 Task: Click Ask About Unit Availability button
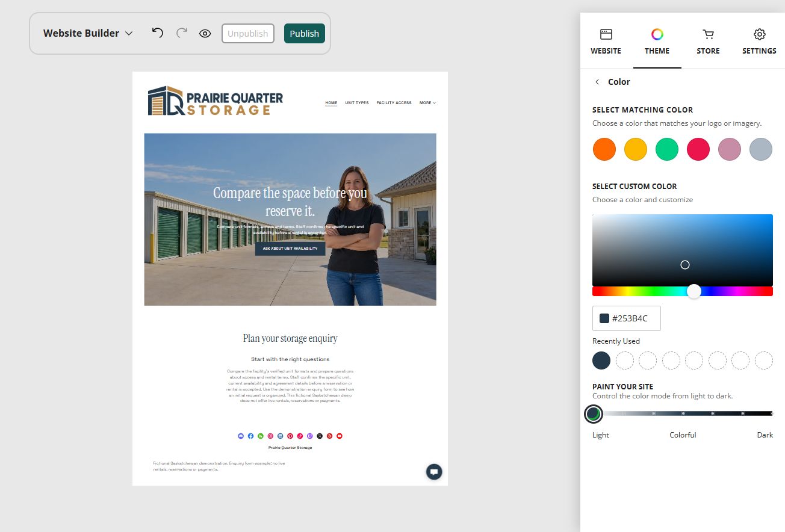coord(290,249)
